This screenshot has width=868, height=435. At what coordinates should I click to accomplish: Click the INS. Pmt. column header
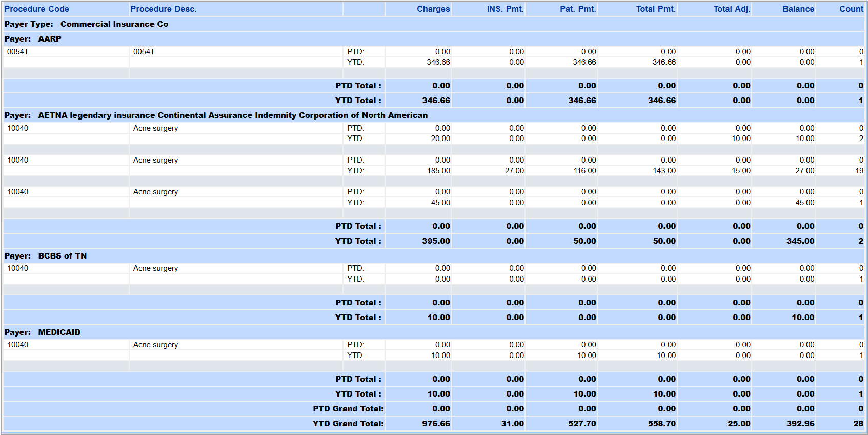click(x=505, y=9)
